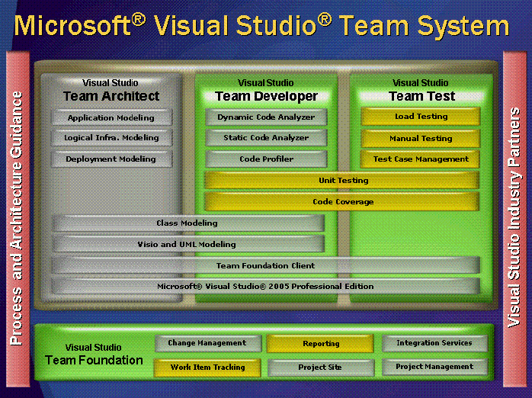Select the Dynamic Code Analyzer box
The image size is (532, 398).
(266, 117)
